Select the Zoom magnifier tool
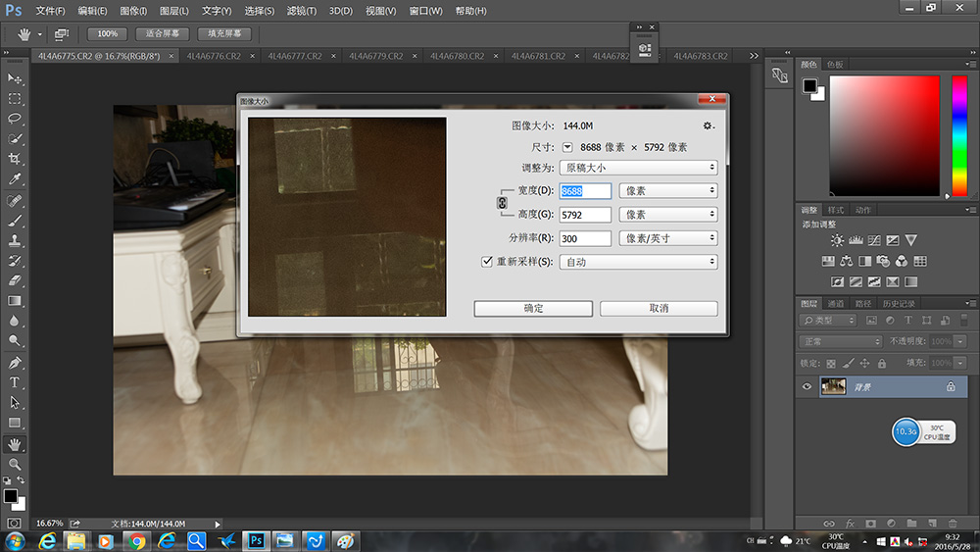 click(15, 464)
